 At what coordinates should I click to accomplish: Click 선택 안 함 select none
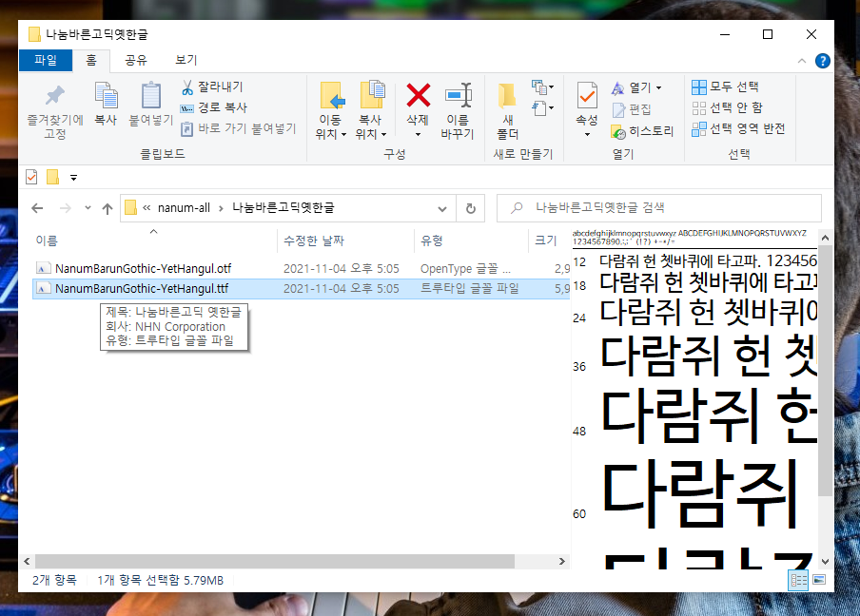[x=727, y=107]
